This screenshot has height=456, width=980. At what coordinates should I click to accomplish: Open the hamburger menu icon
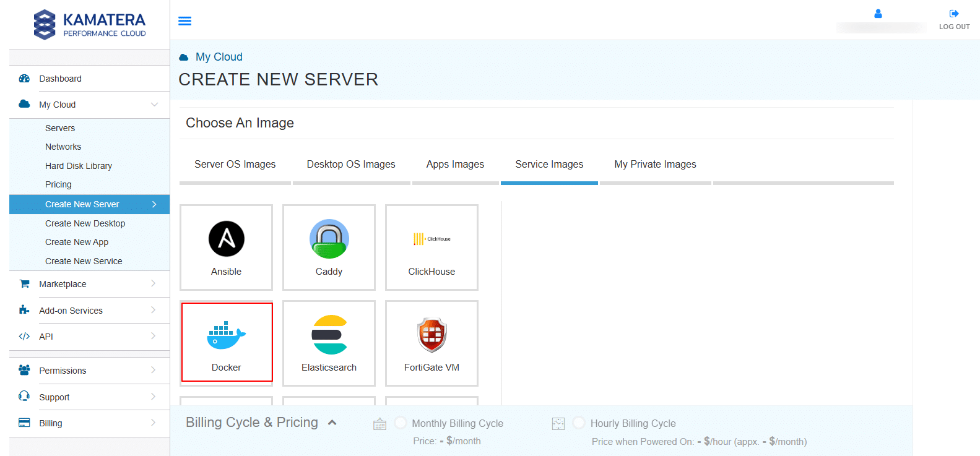(x=184, y=21)
